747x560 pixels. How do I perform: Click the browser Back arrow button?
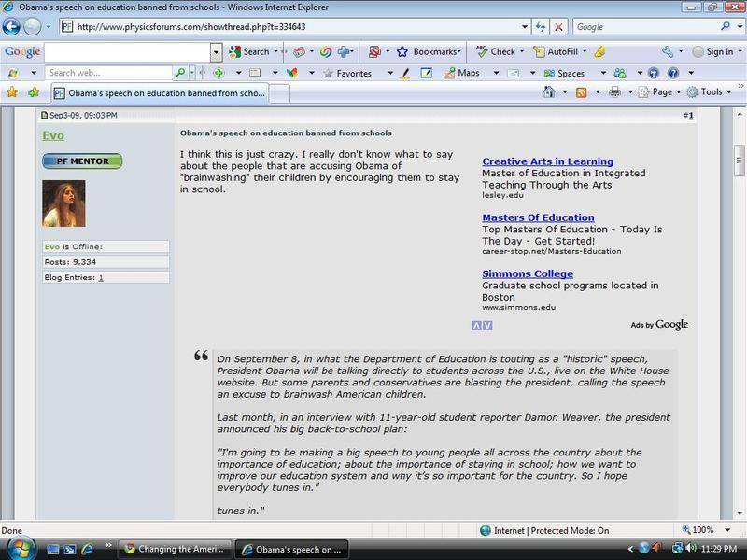11,27
